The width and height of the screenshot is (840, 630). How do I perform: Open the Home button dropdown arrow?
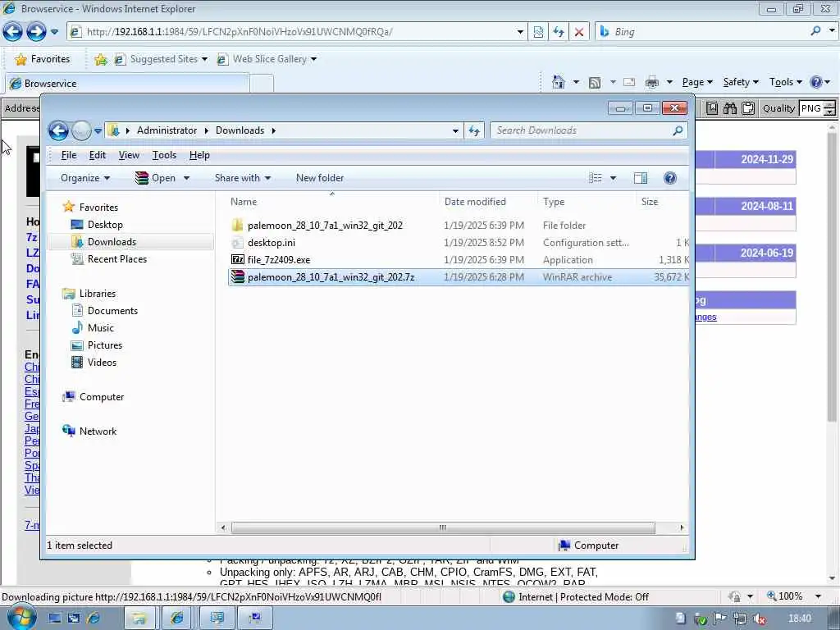click(576, 83)
